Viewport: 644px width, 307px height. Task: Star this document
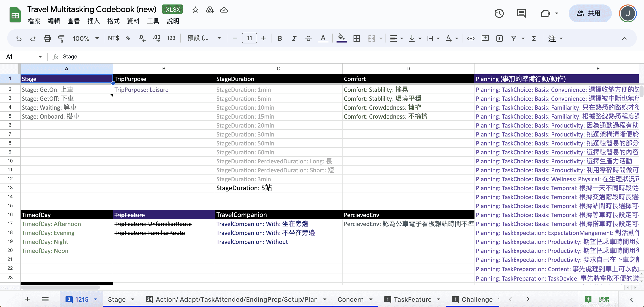pyautogui.click(x=195, y=10)
